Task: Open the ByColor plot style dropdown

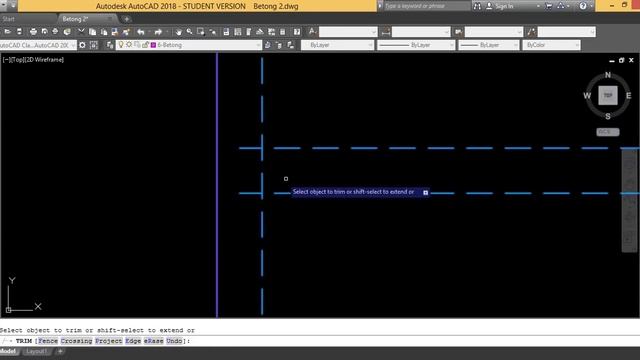Action: tap(551, 45)
